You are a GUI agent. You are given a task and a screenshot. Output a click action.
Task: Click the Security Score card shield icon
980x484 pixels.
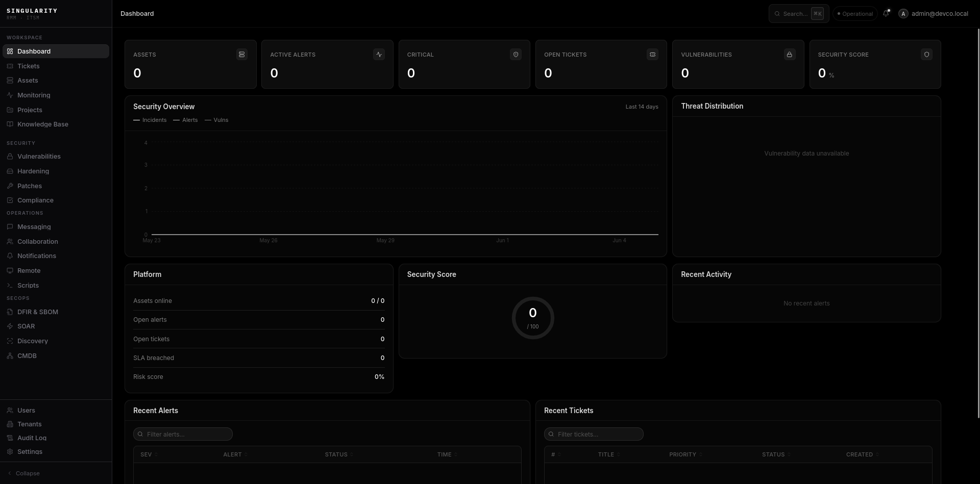click(x=926, y=55)
